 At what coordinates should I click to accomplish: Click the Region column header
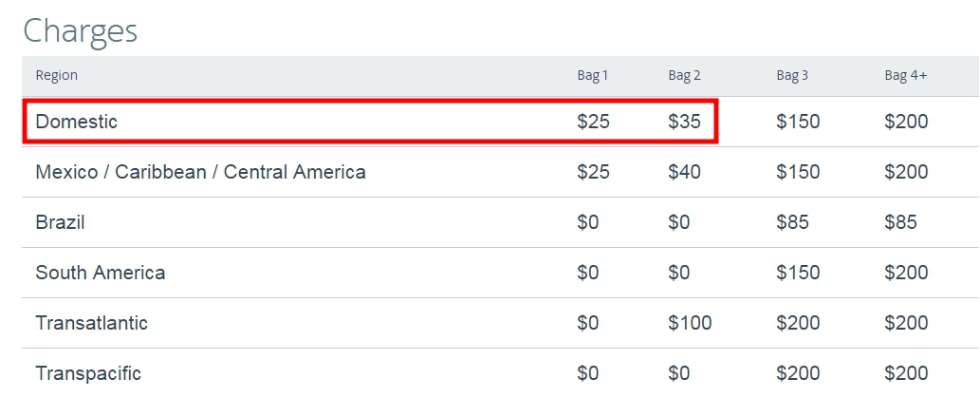56,75
